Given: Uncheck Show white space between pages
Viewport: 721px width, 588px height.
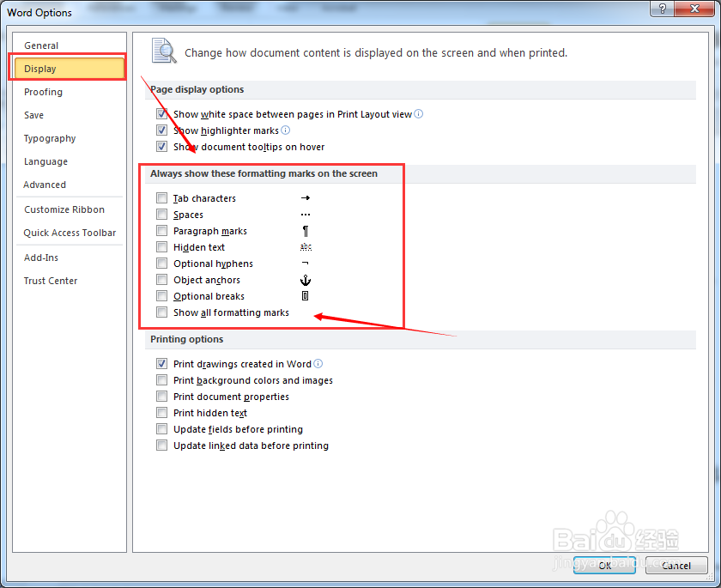Looking at the screenshot, I should [161, 113].
